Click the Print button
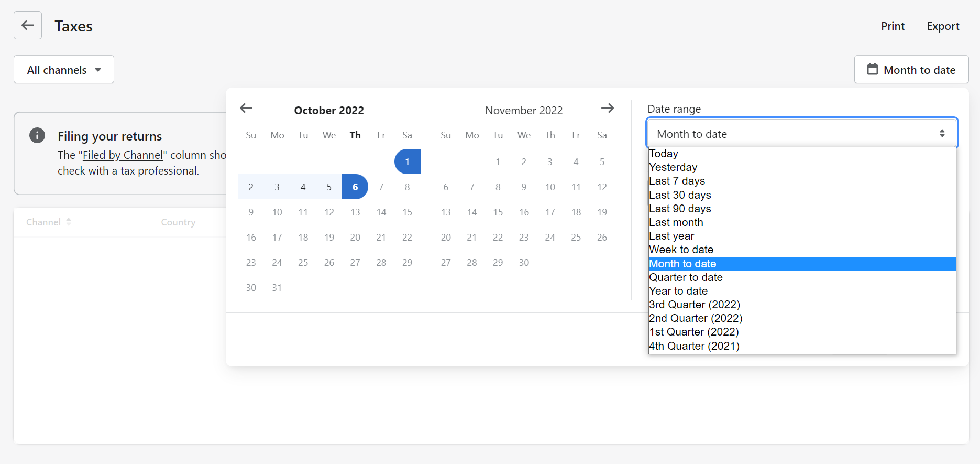980x464 pixels. click(x=893, y=26)
